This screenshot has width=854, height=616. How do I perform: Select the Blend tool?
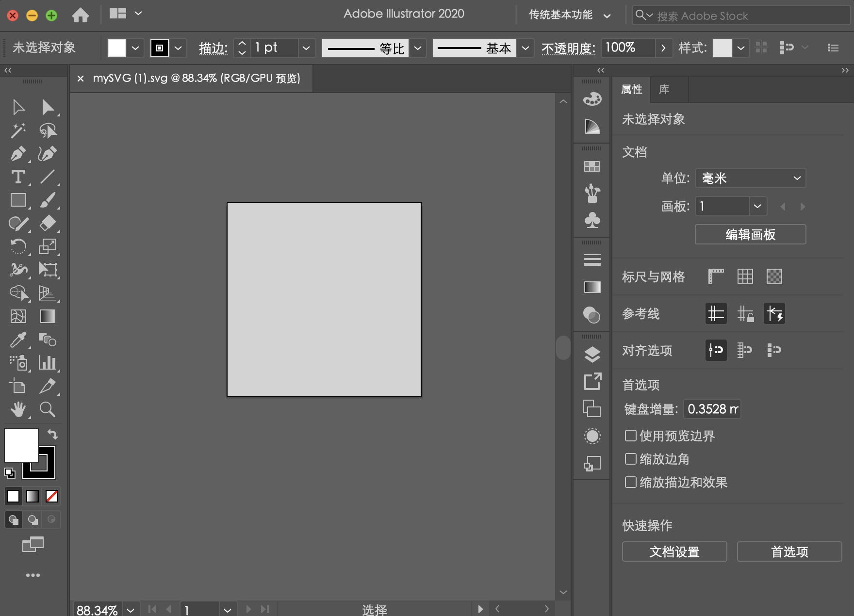point(48,340)
